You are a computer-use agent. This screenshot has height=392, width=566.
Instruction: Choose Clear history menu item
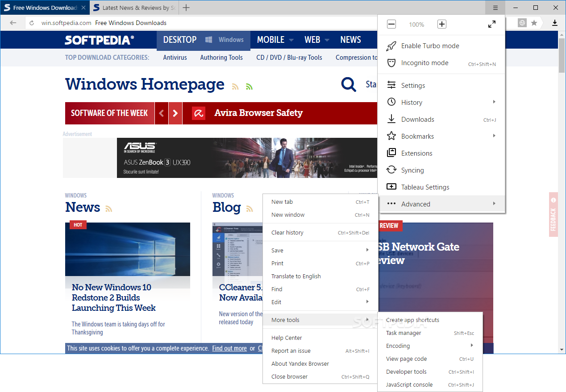320,233
